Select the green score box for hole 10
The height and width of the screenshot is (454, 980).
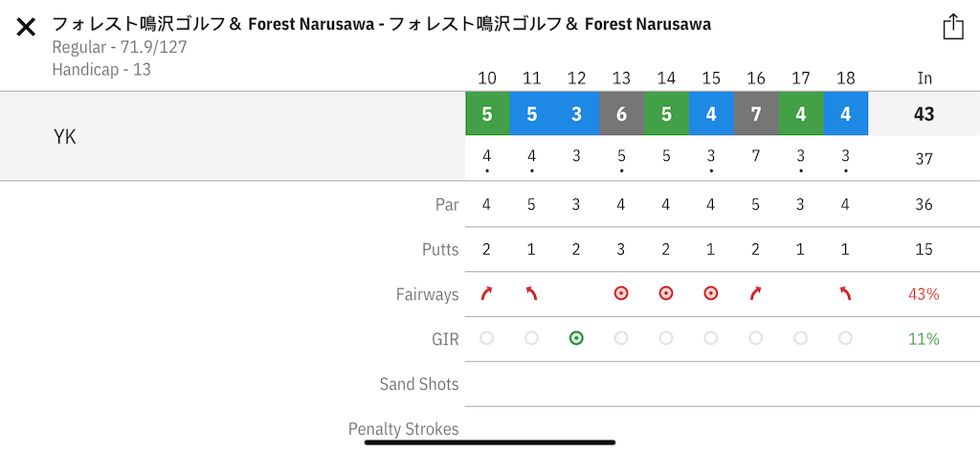coord(487,114)
